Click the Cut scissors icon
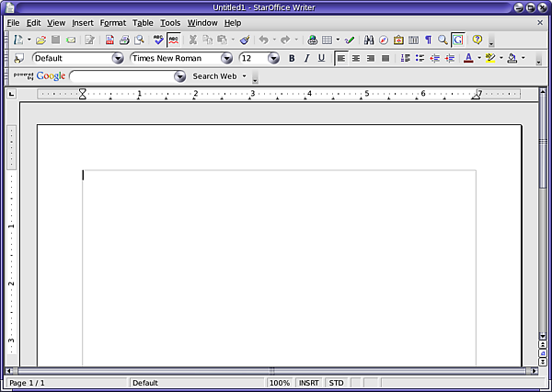The height and width of the screenshot is (392, 552). tap(193, 40)
